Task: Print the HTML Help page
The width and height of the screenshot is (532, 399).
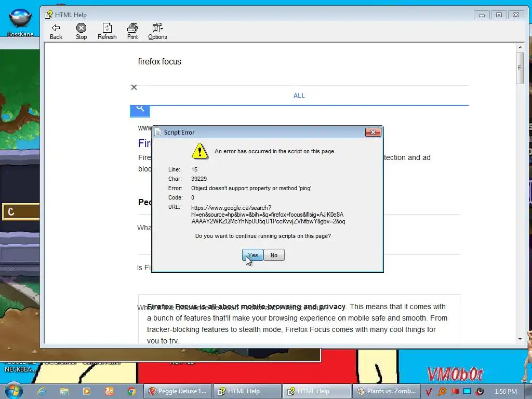Action: tap(132, 32)
